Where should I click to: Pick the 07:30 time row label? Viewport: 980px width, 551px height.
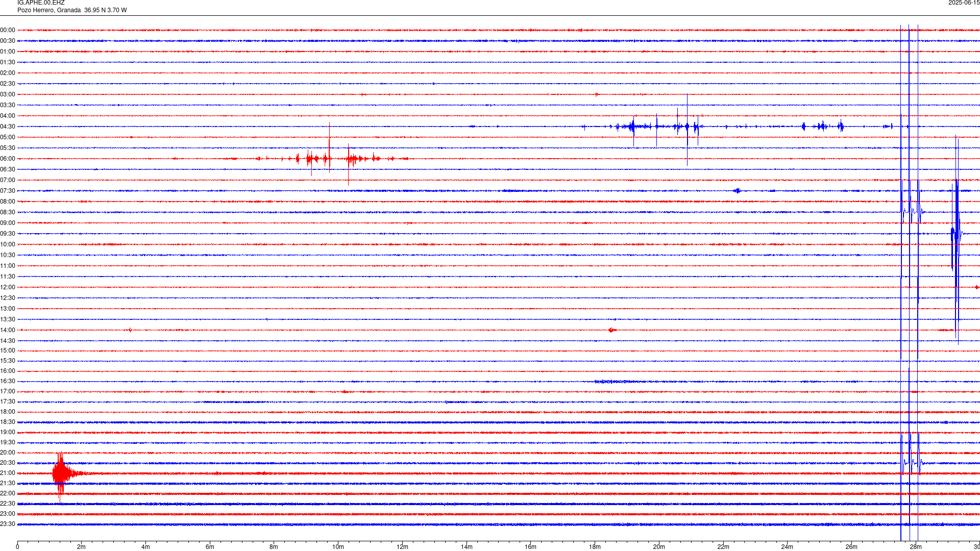tap(8, 191)
